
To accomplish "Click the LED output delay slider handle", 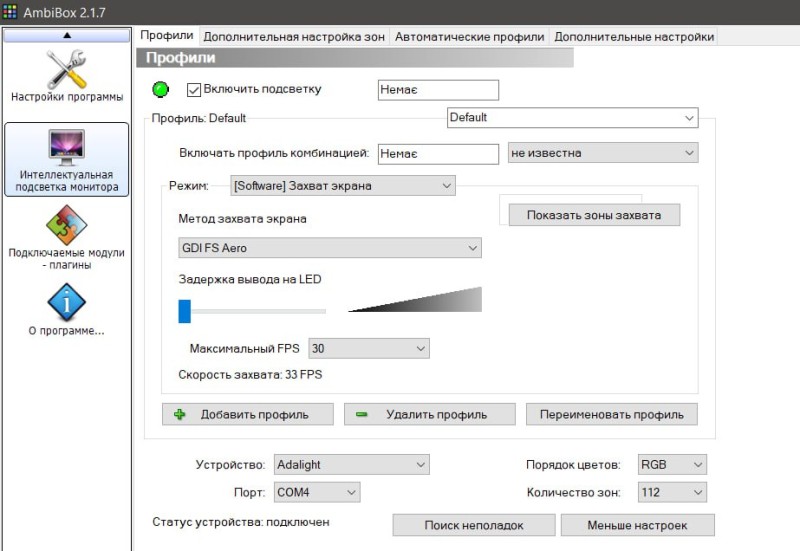I will (x=184, y=311).
